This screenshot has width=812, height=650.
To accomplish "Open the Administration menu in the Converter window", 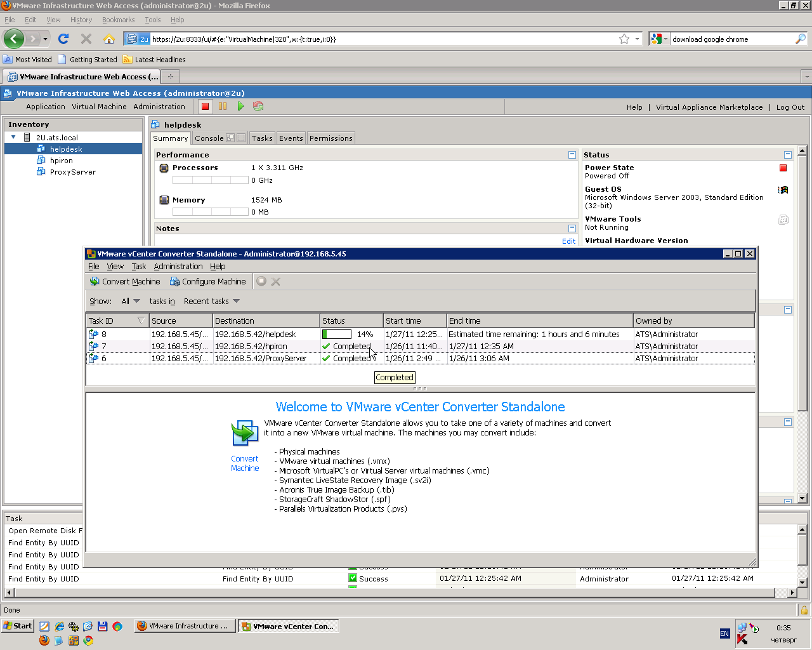I will point(178,267).
